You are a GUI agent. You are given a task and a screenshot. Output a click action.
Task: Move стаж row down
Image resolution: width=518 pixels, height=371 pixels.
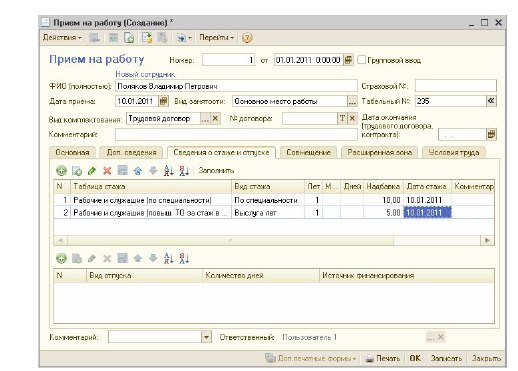pos(153,171)
